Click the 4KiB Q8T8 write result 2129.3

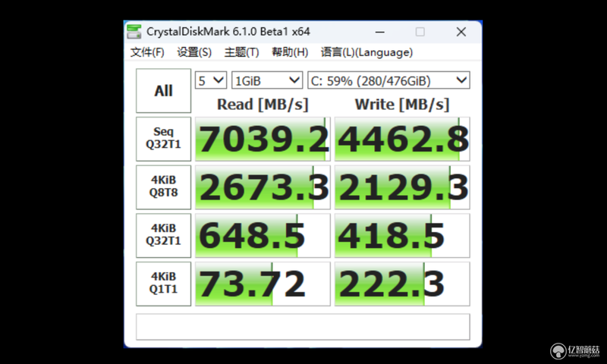coord(402,187)
